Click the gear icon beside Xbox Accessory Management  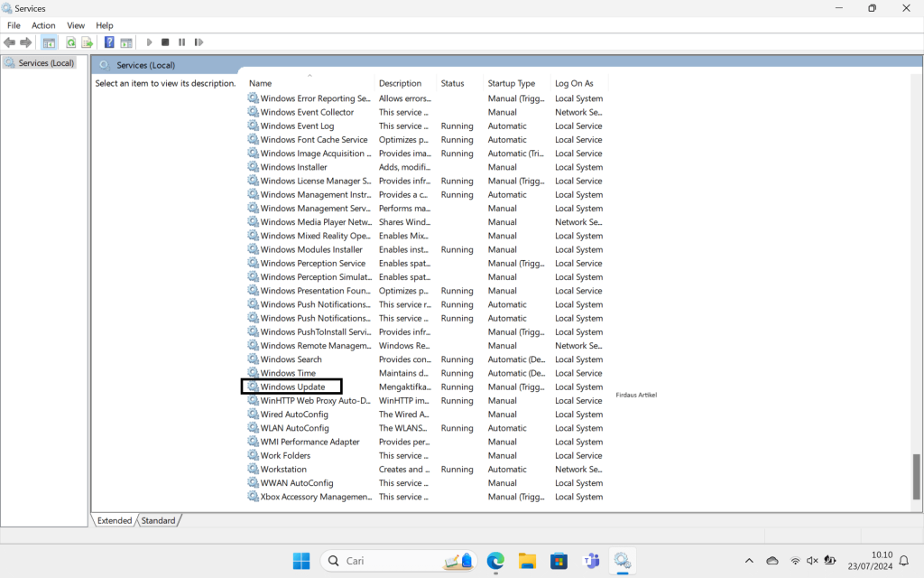coord(253,497)
